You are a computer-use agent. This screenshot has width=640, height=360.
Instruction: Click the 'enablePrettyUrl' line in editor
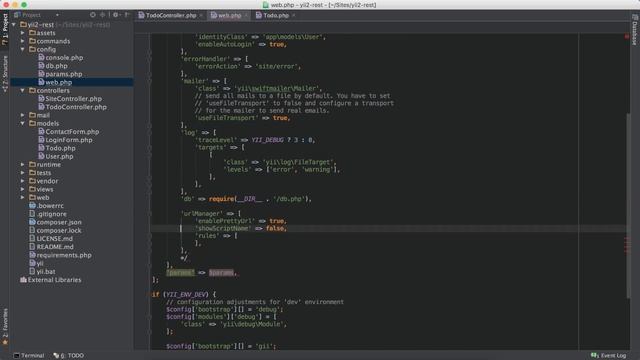coord(241,221)
